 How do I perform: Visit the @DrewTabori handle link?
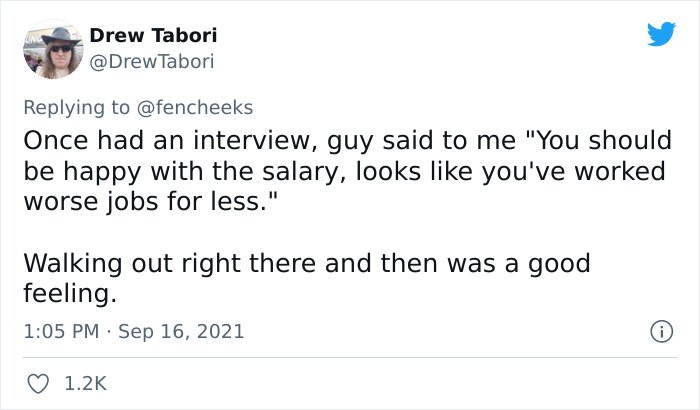coord(152,61)
